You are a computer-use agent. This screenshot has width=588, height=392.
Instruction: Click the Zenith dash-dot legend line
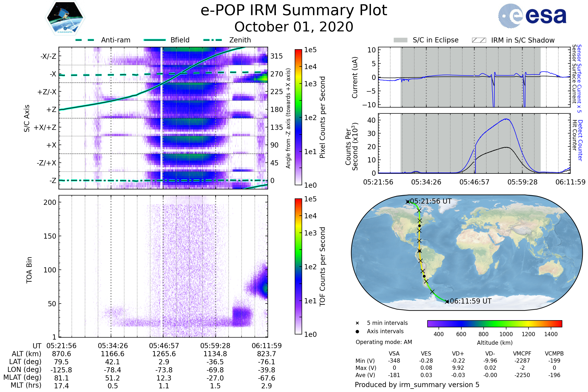213,40
